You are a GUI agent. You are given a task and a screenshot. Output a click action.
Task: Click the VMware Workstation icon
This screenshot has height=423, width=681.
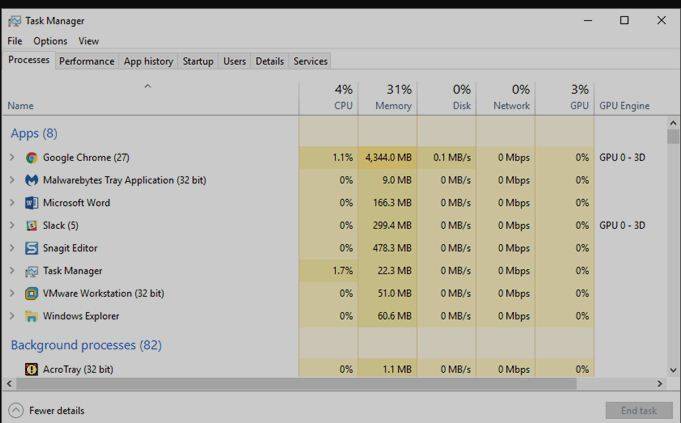click(x=31, y=294)
